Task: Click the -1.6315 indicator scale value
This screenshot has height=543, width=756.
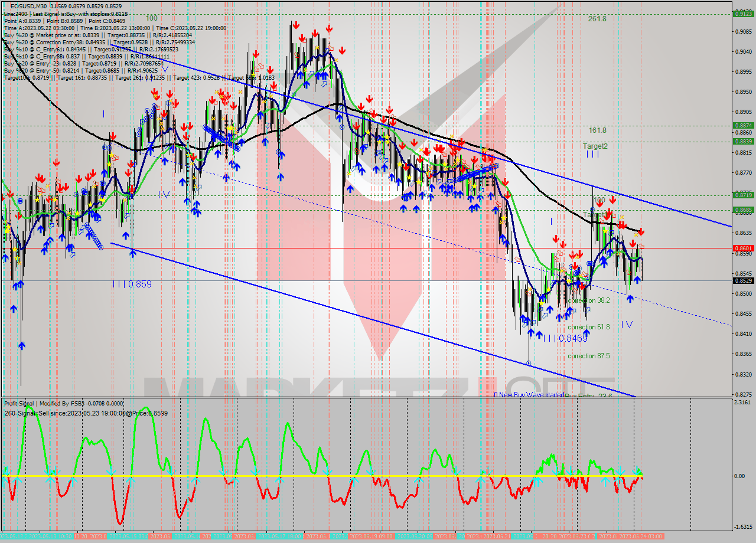Action: 742,527
